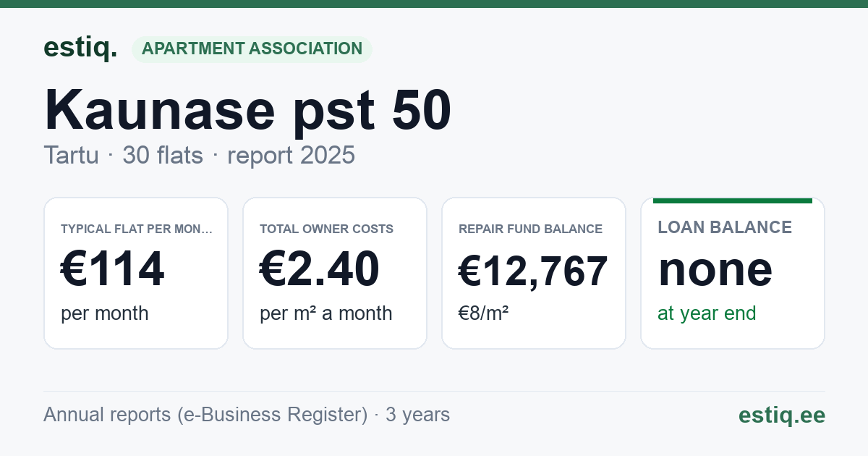The image size is (868, 456).
Task: Select the APARTMENT ASSOCIATION badge
Action: [x=252, y=49]
